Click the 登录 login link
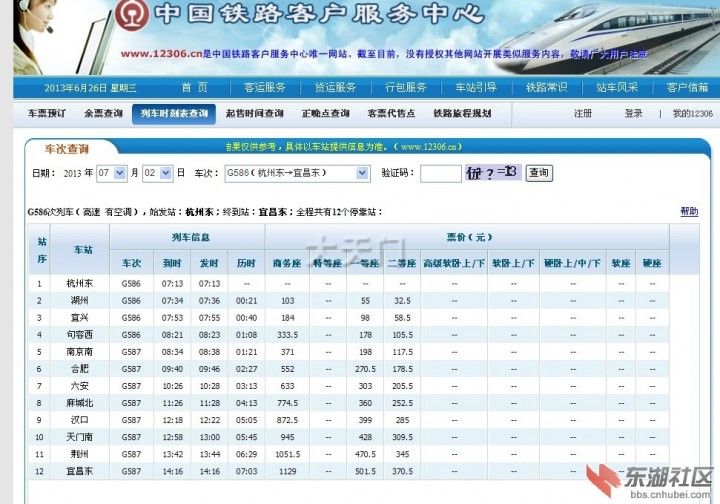This screenshot has height=504, width=720. [634, 114]
